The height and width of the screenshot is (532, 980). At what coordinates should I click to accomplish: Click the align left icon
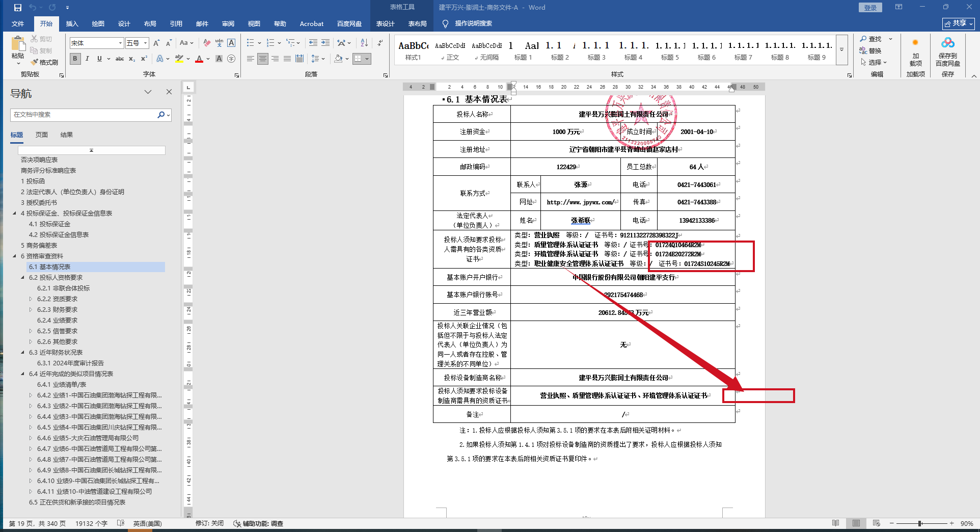pos(251,59)
